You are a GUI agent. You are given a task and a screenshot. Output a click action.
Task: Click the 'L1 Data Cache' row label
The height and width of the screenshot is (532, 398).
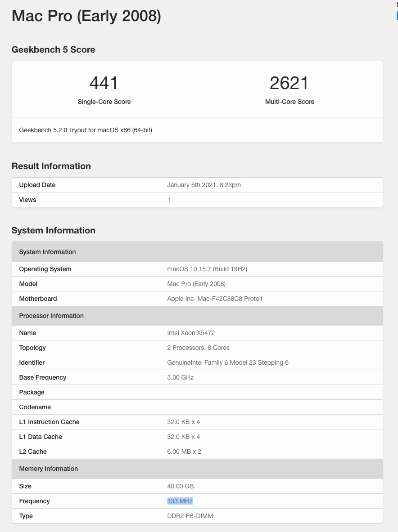tap(41, 437)
